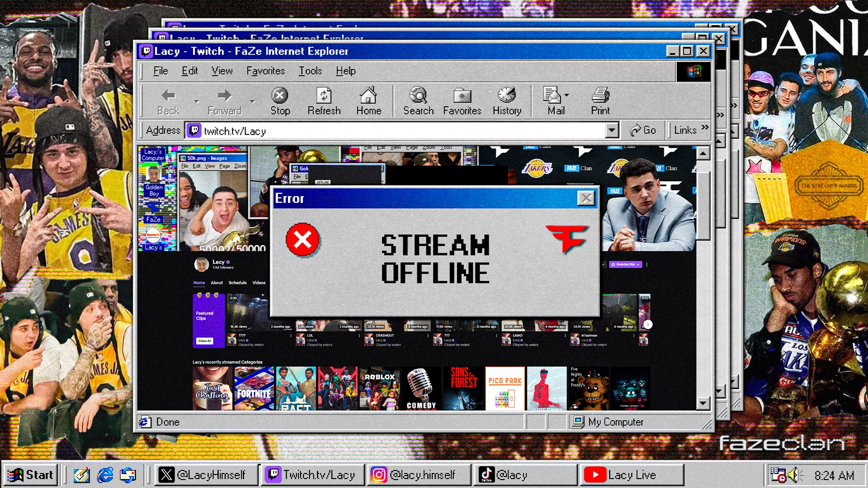Open the File menu
Image resolution: width=868 pixels, height=488 pixels.
click(160, 71)
